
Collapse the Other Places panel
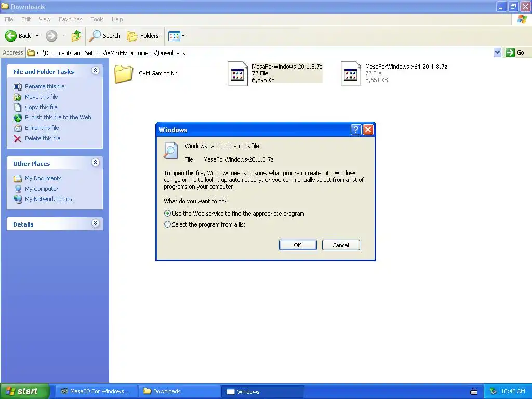pyautogui.click(x=96, y=163)
